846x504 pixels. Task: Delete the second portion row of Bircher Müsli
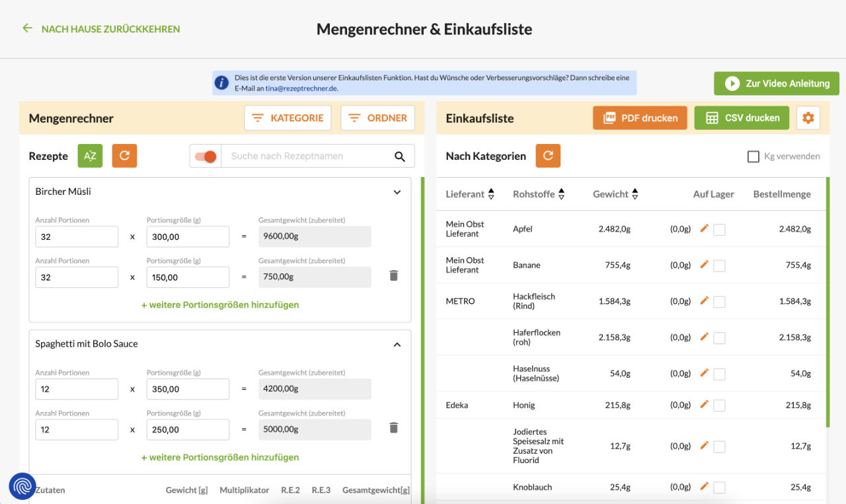point(393,275)
